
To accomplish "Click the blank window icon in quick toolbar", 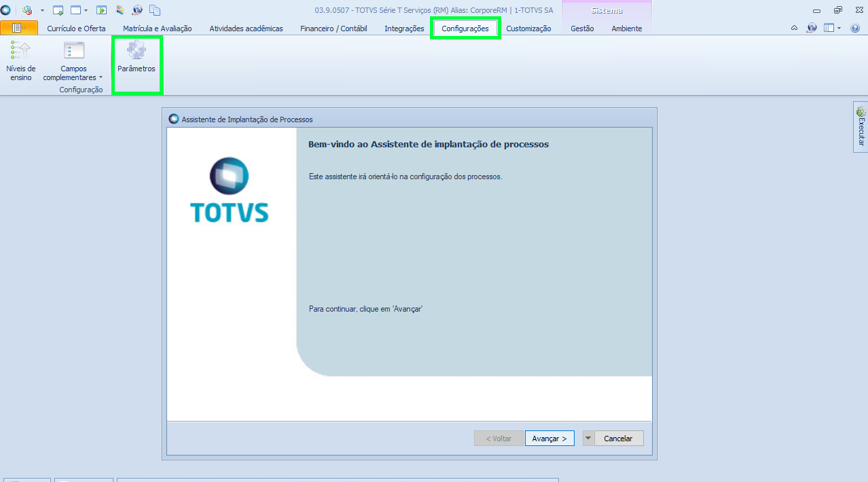I will click(75, 10).
